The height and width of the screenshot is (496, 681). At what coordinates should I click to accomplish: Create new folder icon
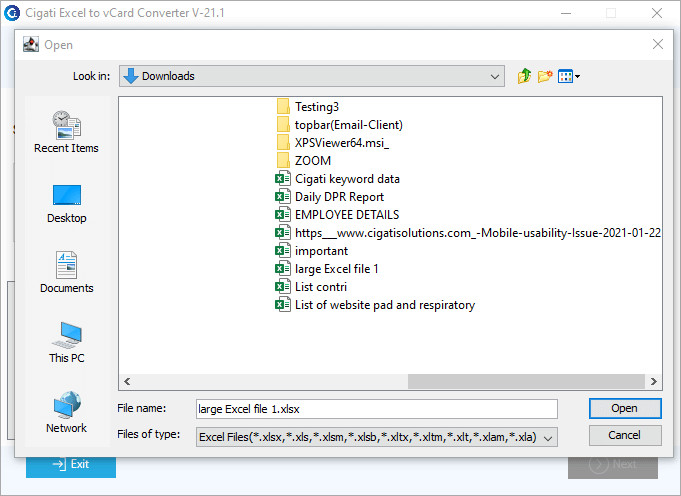click(545, 76)
